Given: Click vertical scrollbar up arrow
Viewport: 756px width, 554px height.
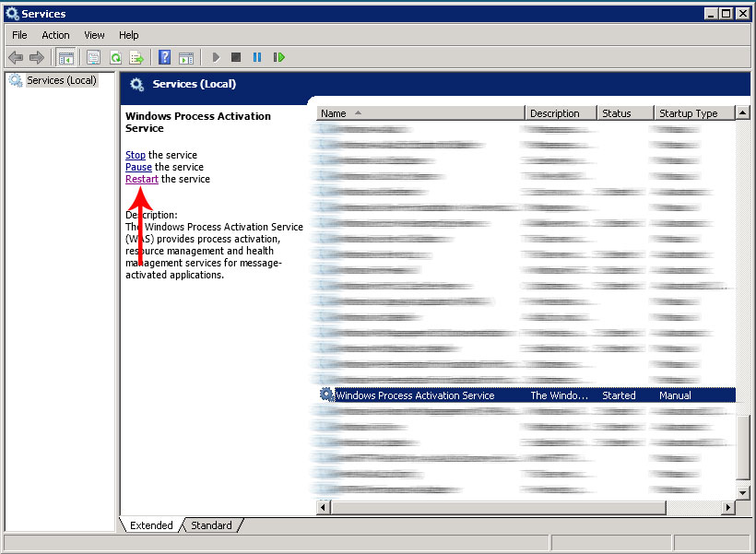Looking at the screenshot, I should click(743, 112).
